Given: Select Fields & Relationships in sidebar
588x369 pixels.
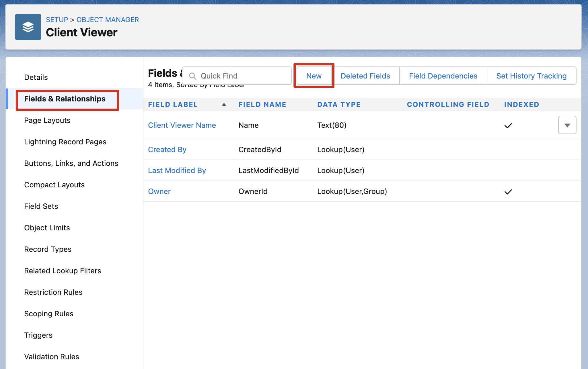Looking at the screenshot, I should (65, 99).
